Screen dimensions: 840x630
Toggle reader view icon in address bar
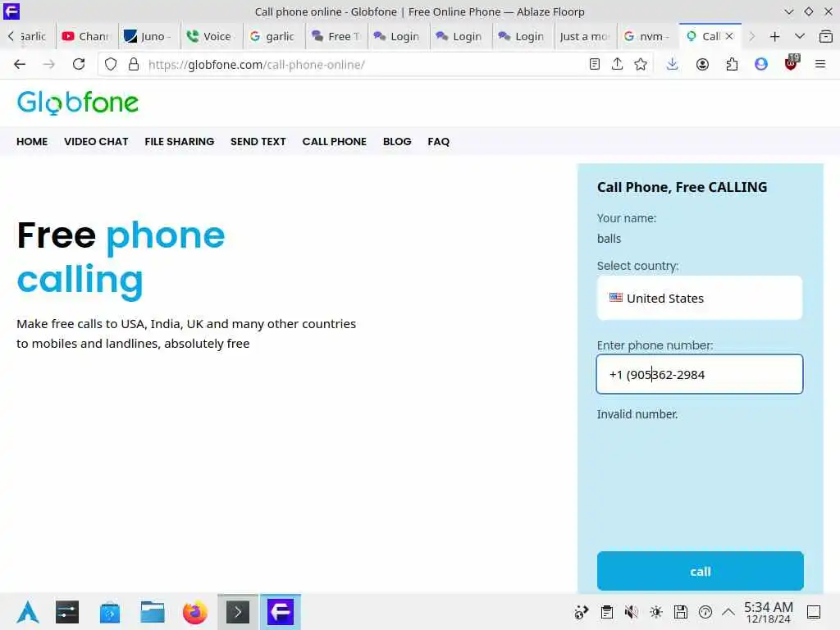point(594,64)
